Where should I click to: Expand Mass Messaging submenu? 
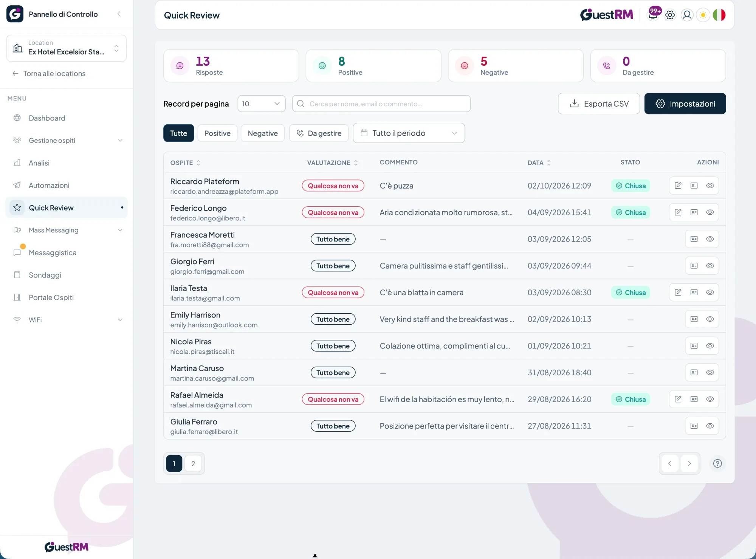pyautogui.click(x=67, y=230)
